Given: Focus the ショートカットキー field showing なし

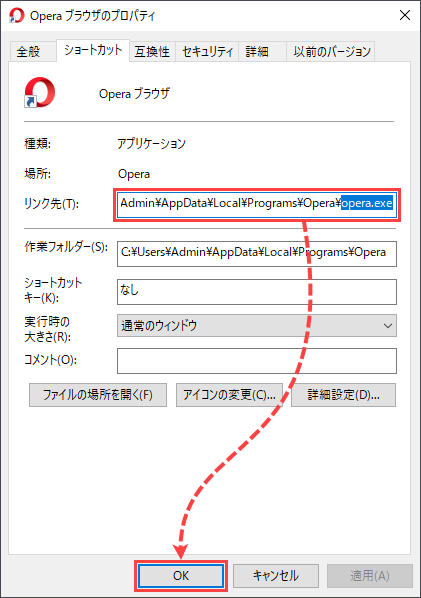Looking at the screenshot, I should pyautogui.click(x=257, y=292).
